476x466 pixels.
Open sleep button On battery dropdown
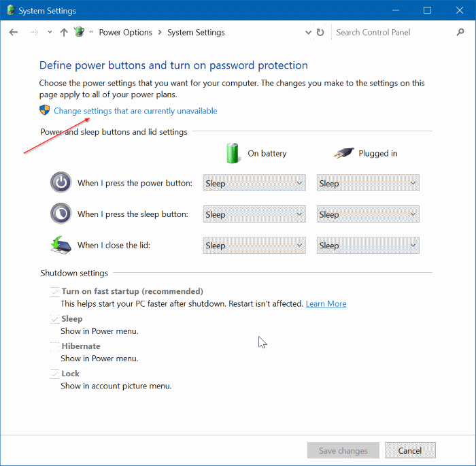pos(254,214)
